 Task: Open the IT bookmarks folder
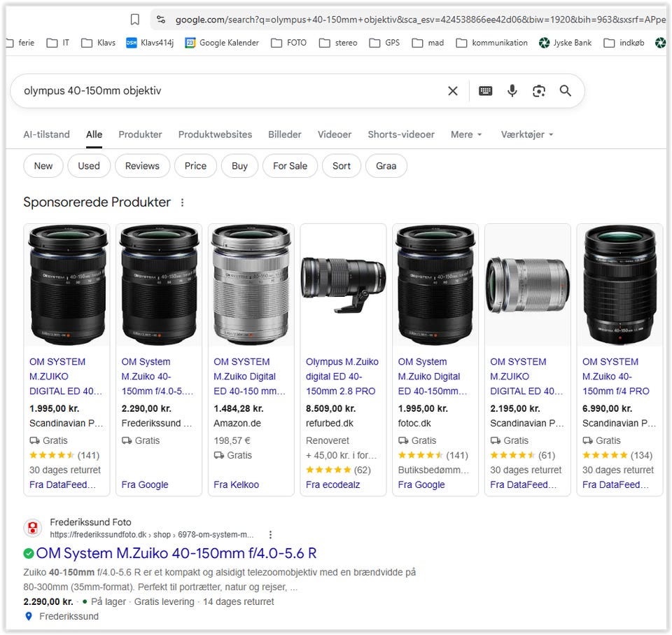pos(58,43)
